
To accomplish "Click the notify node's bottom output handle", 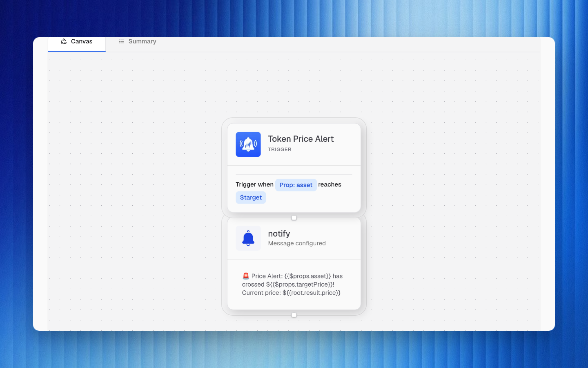I will (x=294, y=315).
